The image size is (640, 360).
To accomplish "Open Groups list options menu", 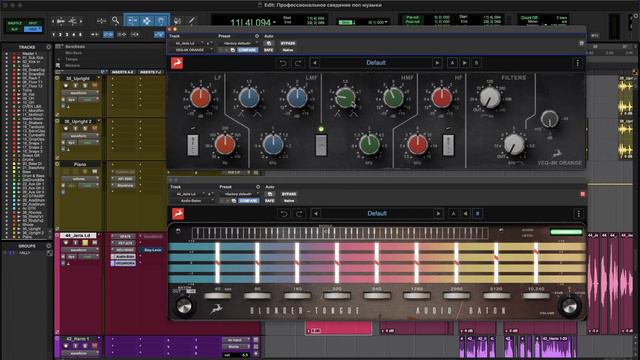I will click(x=49, y=246).
